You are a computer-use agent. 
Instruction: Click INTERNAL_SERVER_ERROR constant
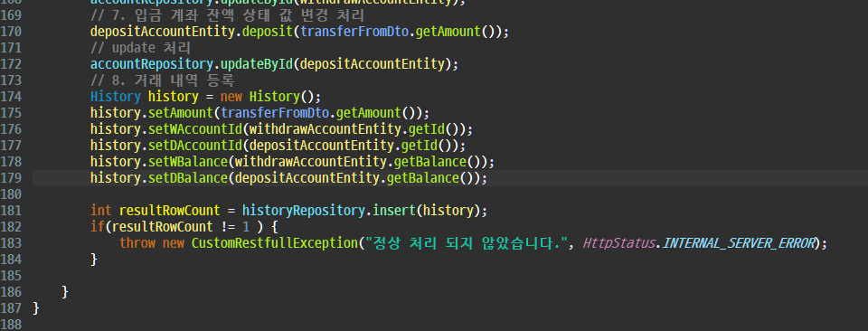click(738, 243)
